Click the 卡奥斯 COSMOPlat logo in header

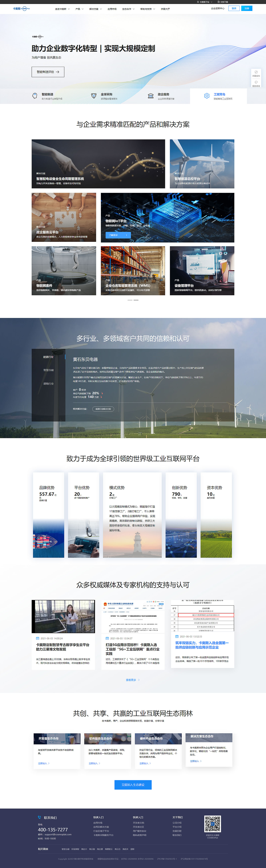coord(21,9)
